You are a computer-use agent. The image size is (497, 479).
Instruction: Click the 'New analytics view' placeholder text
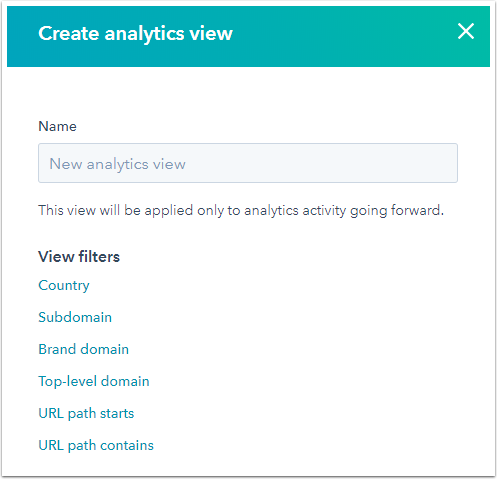click(117, 164)
